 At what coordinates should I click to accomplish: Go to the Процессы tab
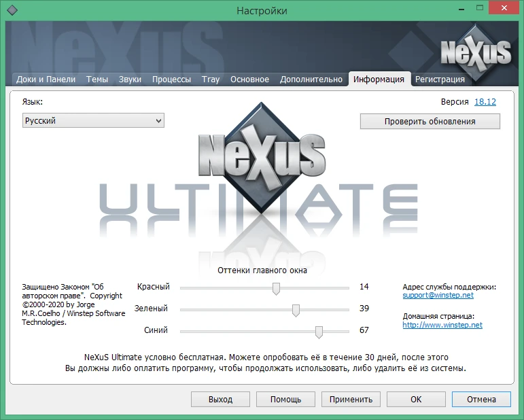click(171, 80)
